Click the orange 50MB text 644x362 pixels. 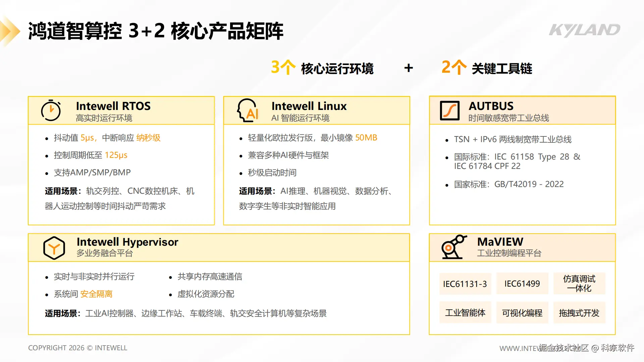click(x=366, y=138)
